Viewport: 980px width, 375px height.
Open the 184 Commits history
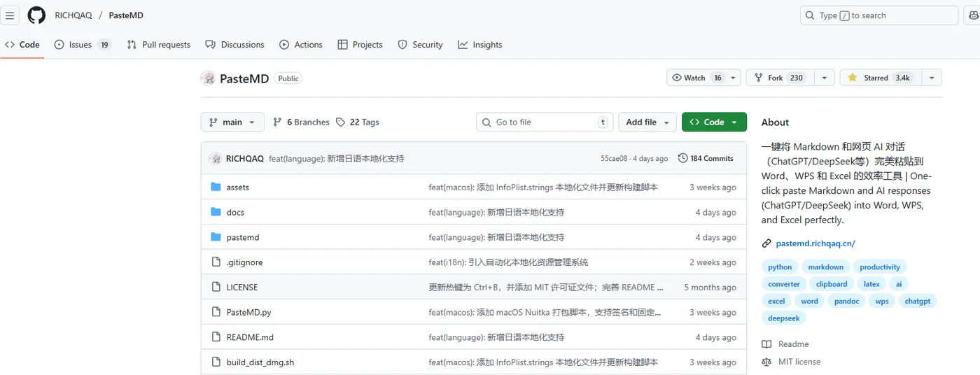[x=706, y=159]
